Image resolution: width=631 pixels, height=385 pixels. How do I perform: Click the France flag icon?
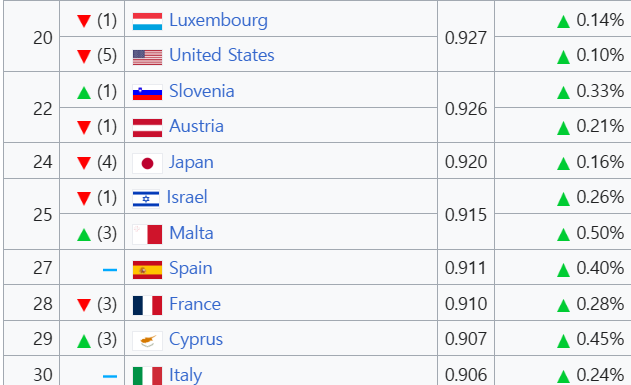tap(147, 305)
